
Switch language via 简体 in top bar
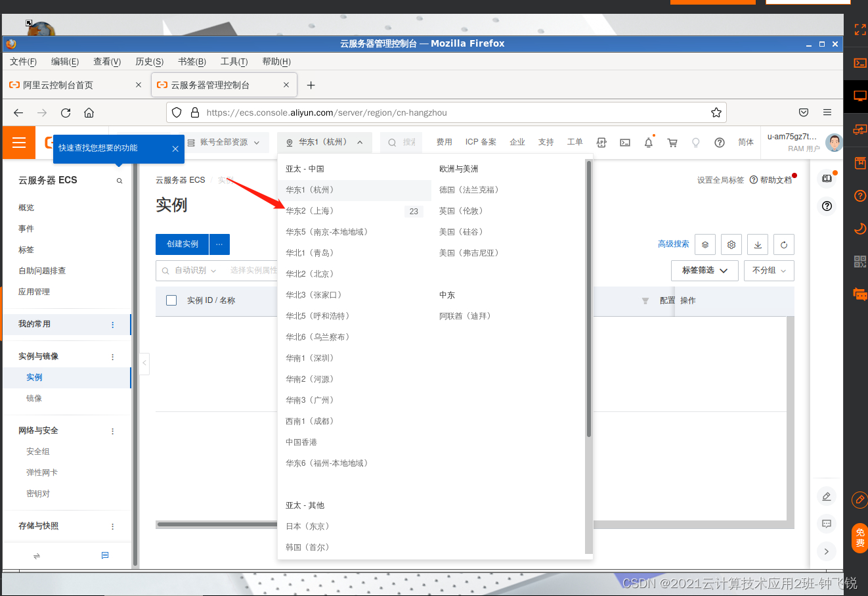click(746, 142)
